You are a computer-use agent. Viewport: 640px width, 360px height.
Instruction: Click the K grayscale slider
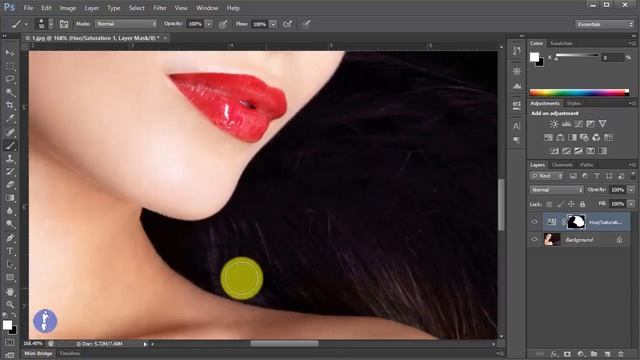[x=577, y=55]
